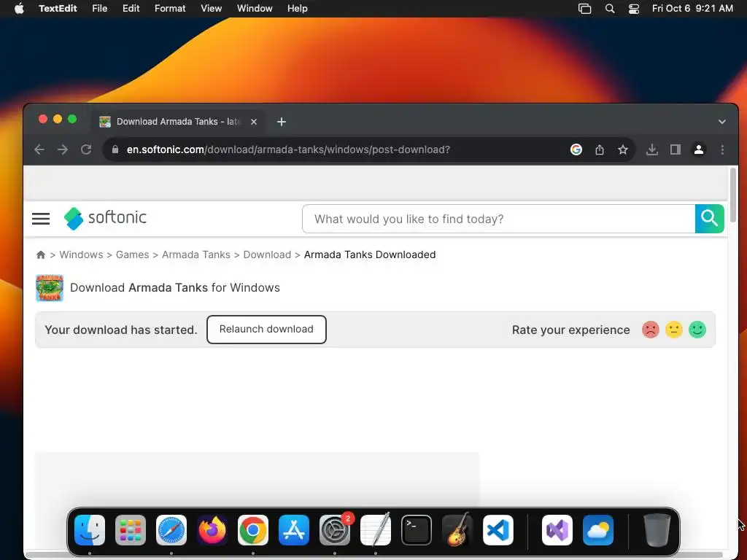Viewport: 747px width, 560px height.
Task: Go back to previous page
Action: pos(39,149)
